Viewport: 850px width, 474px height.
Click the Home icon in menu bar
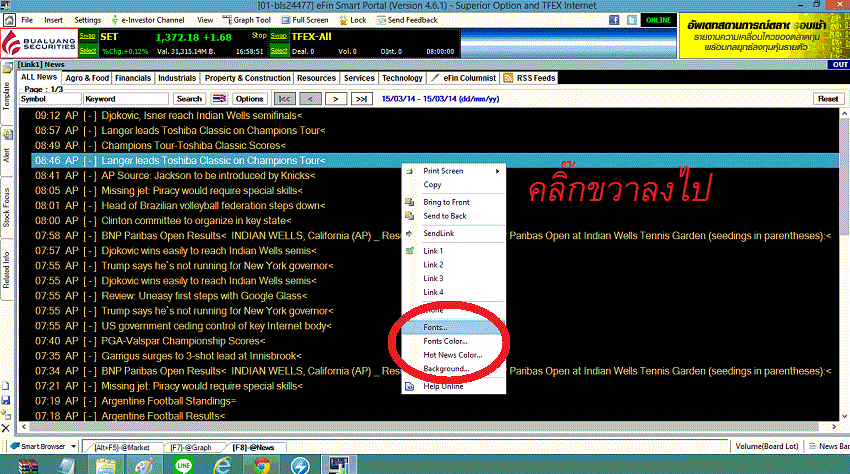click(x=9, y=20)
